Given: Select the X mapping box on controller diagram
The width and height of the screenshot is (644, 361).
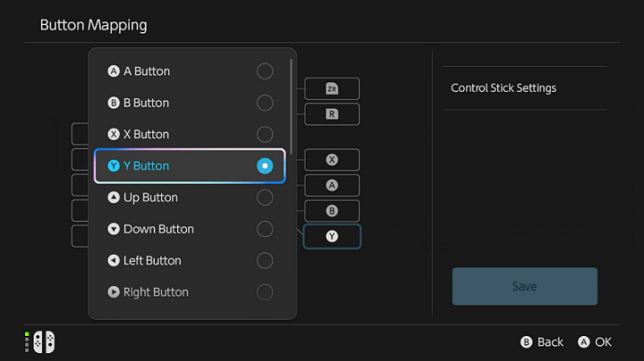Looking at the screenshot, I should point(332,160).
